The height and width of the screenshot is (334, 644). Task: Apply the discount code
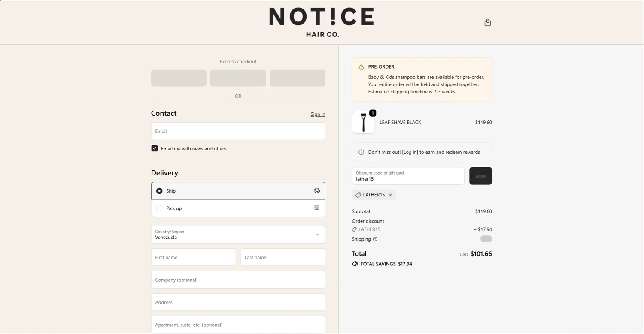pos(480,176)
